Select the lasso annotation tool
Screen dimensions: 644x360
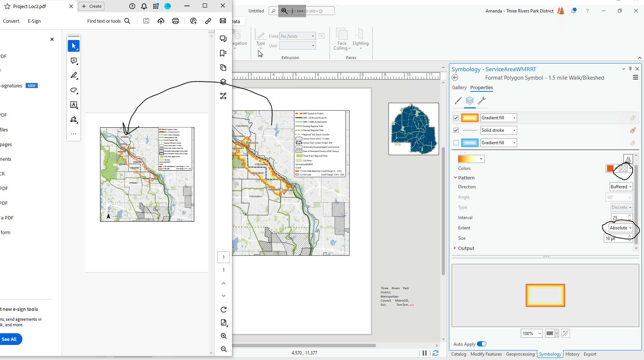[x=74, y=90]
